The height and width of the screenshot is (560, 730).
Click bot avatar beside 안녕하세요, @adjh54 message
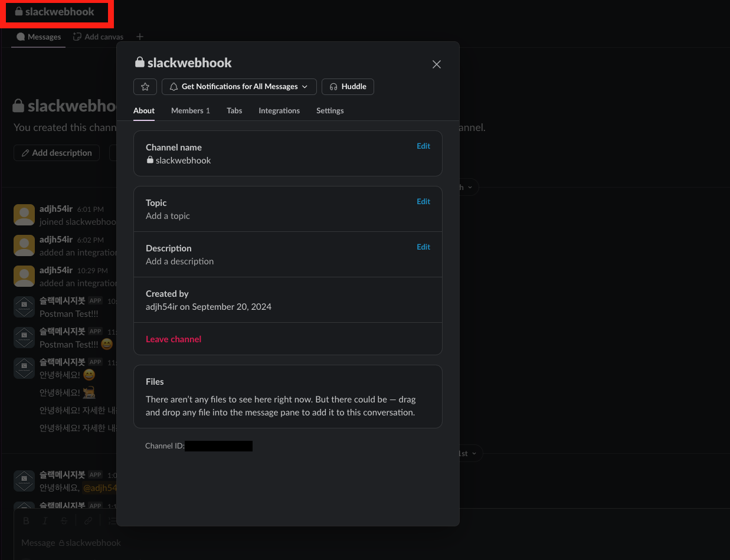[x=24, y=480]
